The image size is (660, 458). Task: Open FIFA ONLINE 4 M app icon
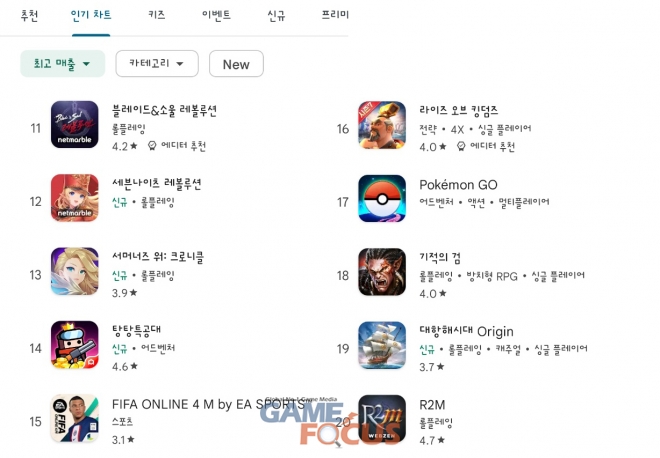75,418
